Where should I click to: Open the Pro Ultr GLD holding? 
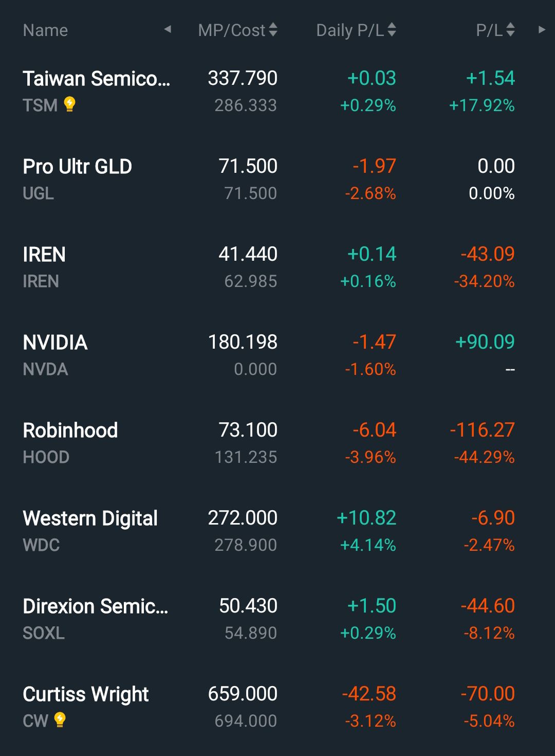click(77, 167)
